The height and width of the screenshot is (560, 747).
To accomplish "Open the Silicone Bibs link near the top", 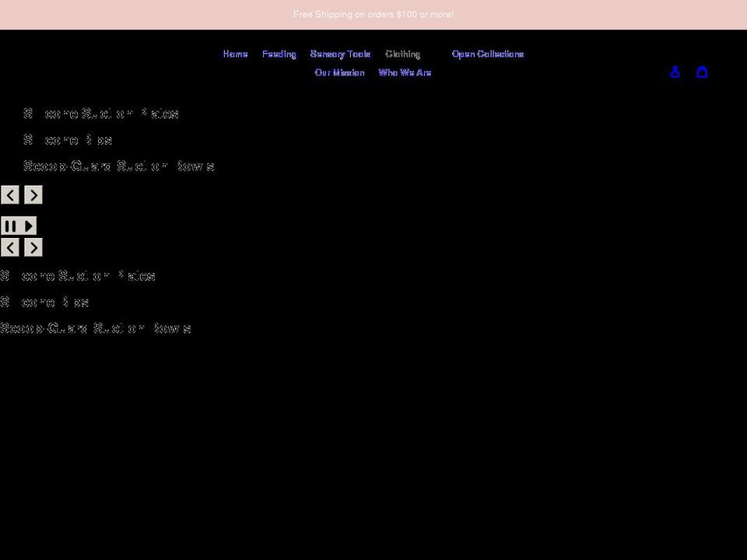I will [68, 140].
